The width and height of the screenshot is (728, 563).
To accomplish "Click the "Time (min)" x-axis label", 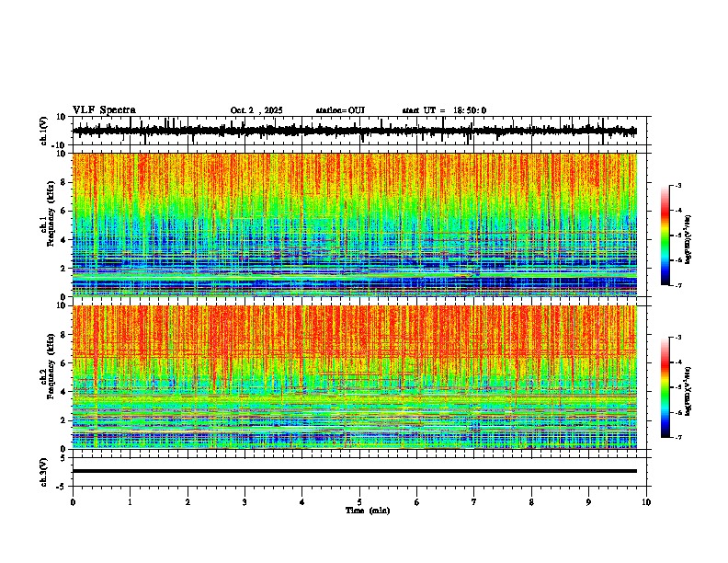I will click(368, 511).
